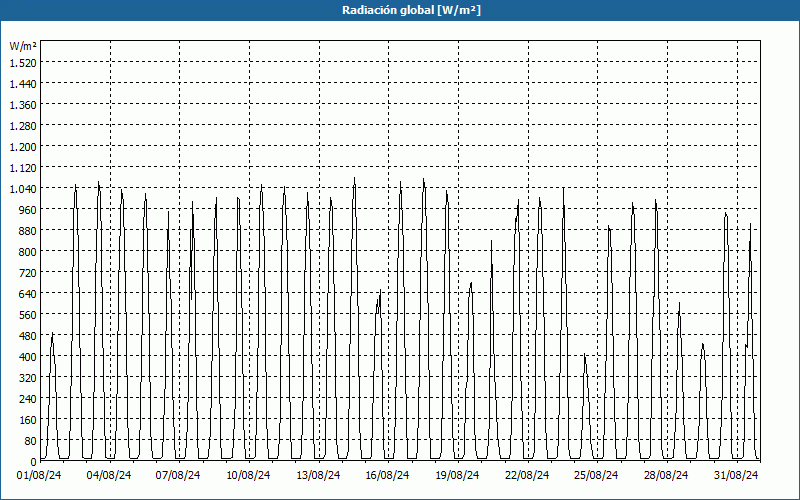This screenshot has width=800, height=500.
Task: Click the date label '22/08/24'
Action: (527, 476)
